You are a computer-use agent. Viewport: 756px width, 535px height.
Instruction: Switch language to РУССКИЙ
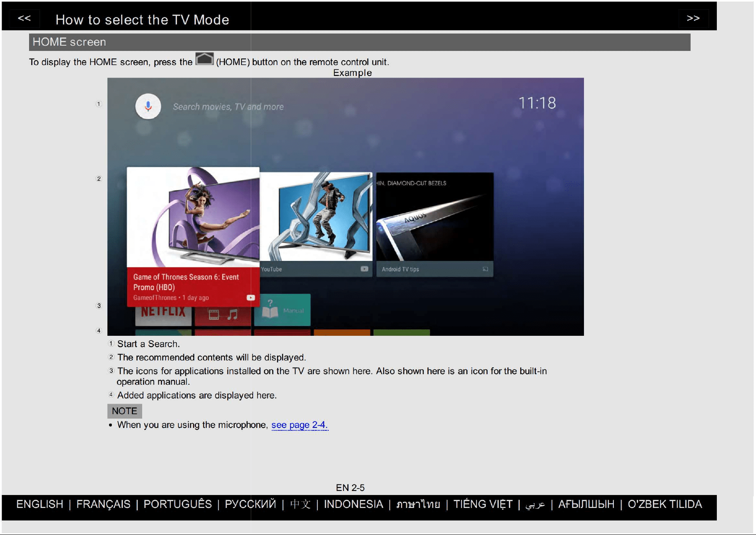[x=250, y=504]
